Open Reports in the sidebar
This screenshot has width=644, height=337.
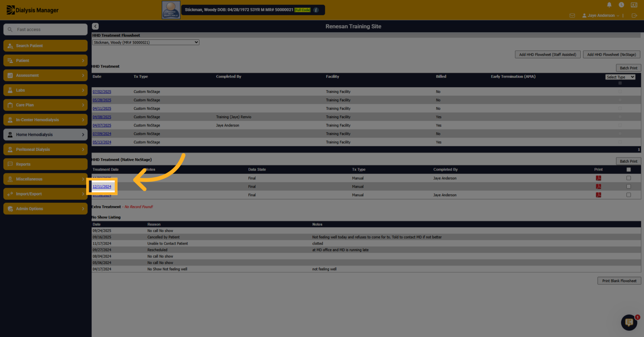coord(45,164)
